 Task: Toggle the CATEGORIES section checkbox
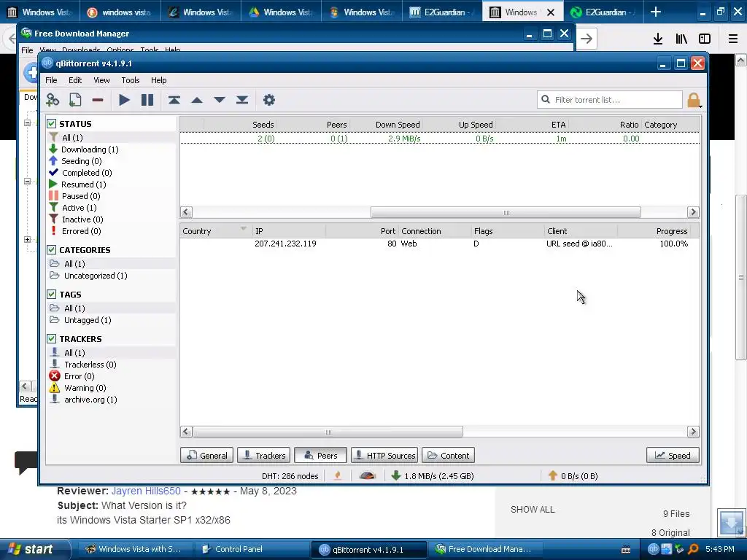[52, 250]
